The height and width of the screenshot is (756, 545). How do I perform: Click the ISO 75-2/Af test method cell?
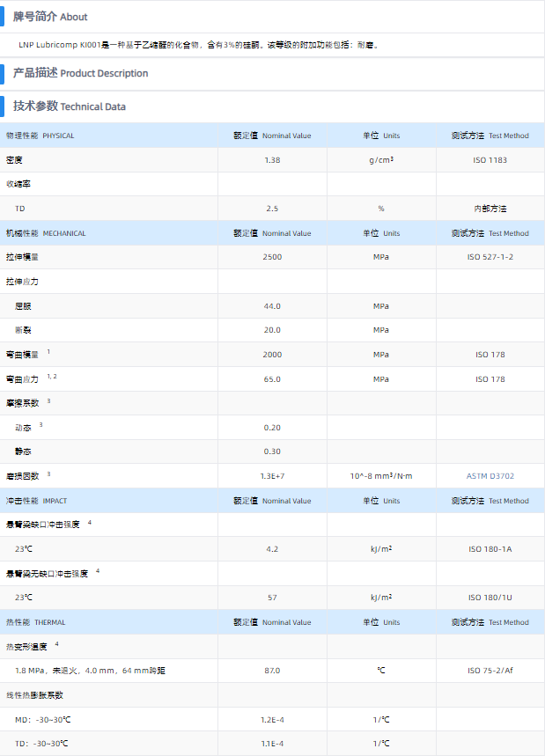[490, 671]
